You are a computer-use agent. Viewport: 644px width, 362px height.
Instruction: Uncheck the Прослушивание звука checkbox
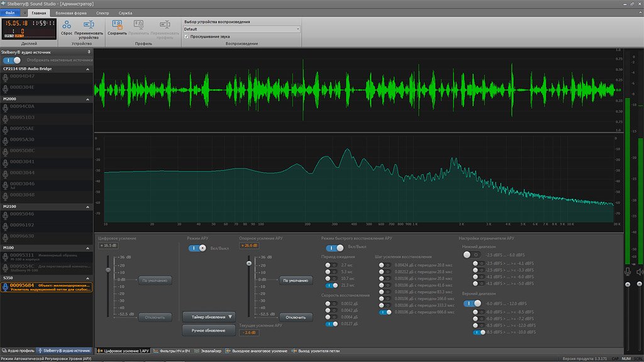[186, 36]
